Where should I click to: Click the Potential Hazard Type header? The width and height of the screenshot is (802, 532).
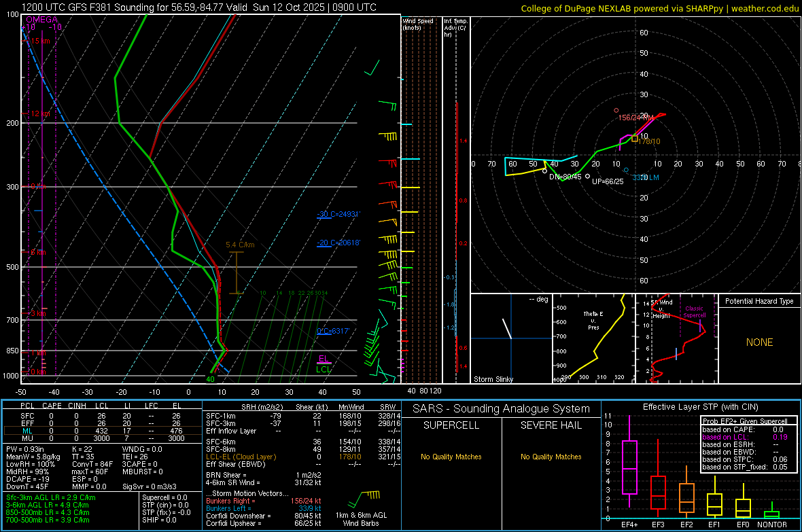point(759,301)
